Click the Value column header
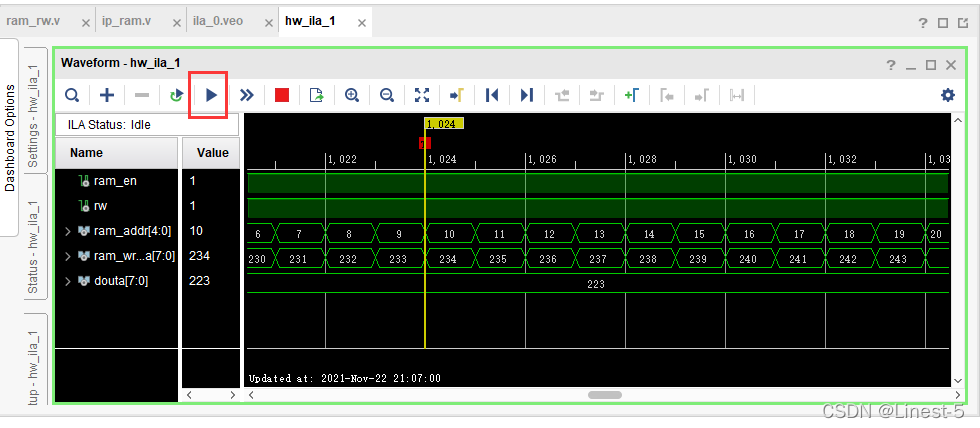The image size is (980, 428). pyautogui.click(x=211, y=153)
